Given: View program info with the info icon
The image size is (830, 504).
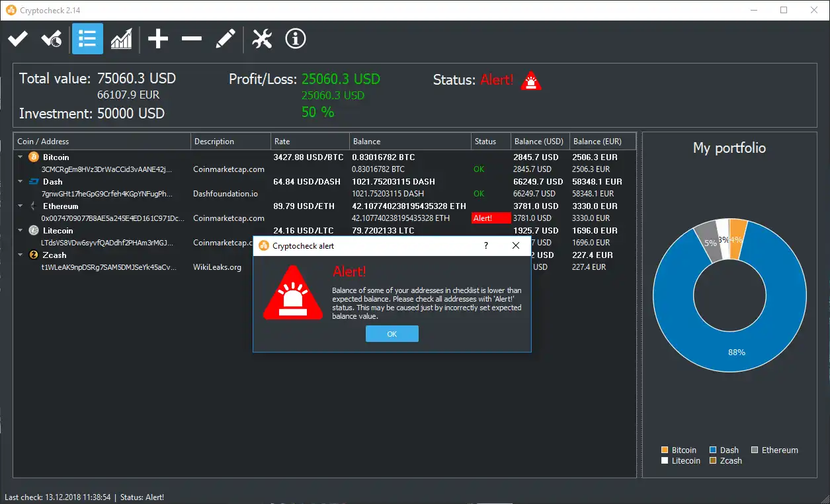Looking at the screenshot, I should [295, 38].
